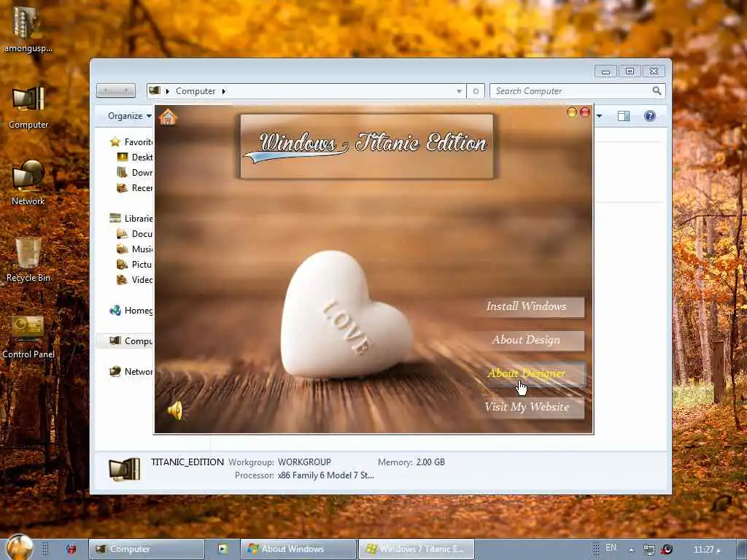
Task: Switch to the About Windows taskbar button
Action: click(298, 549)
